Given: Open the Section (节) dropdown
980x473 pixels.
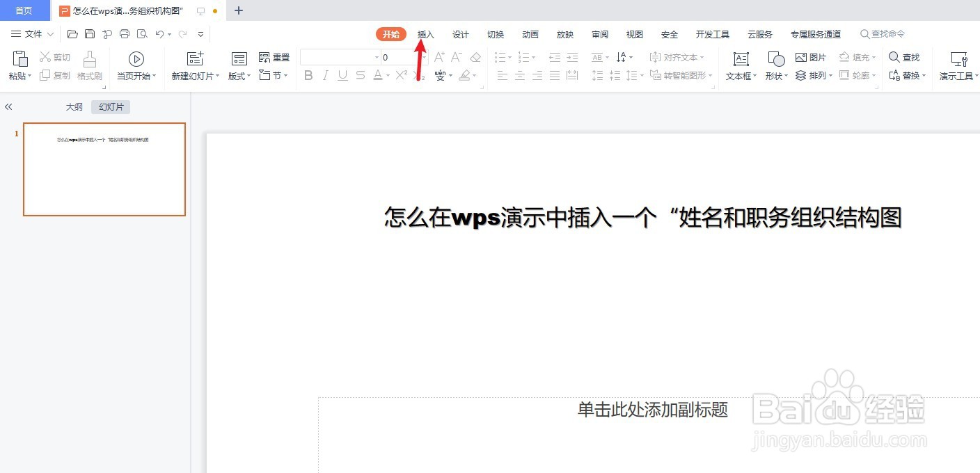Looking at the screenshot, I should click(x=274, y=75).
